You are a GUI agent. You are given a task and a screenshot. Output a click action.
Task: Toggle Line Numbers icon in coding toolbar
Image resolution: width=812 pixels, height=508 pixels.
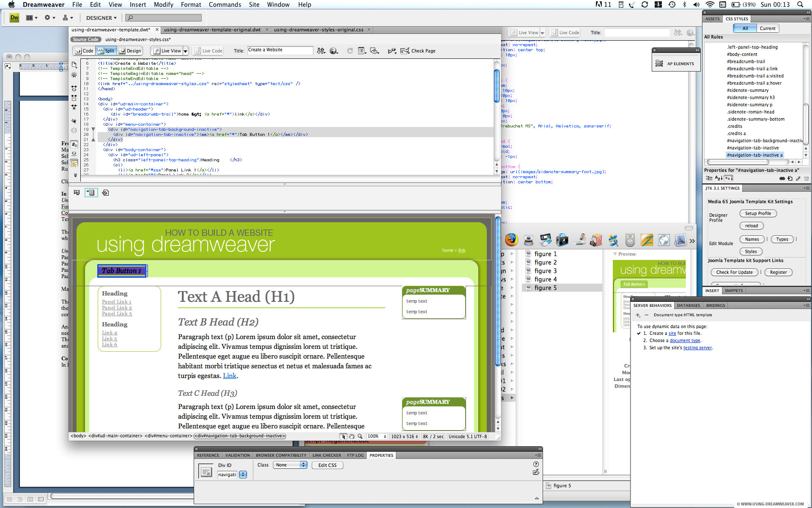point(74,144)
